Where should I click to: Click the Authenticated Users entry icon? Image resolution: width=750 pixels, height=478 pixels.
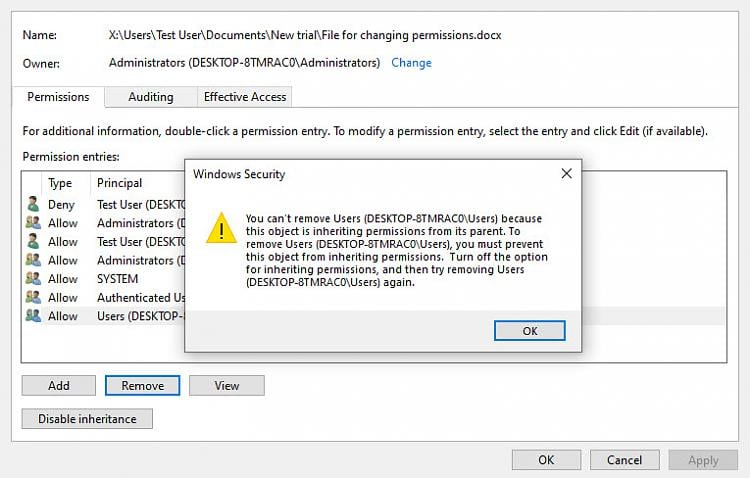coord(33,297)
